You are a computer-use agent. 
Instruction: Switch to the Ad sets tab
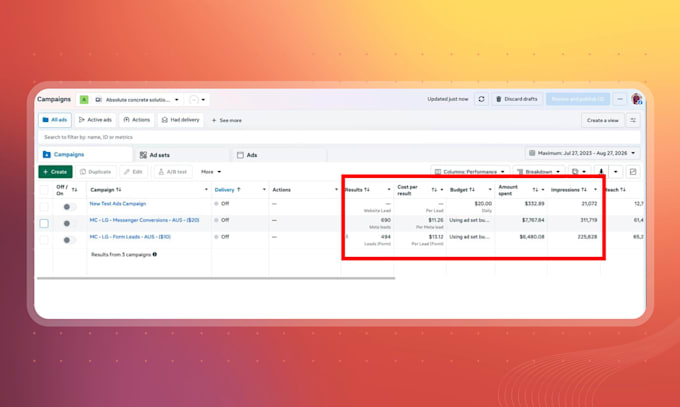pyautogui.click(x=181, y=155)
